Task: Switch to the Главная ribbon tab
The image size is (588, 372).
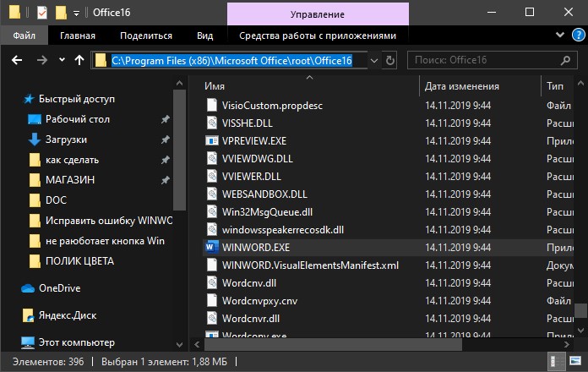Action: pos(78,36)
